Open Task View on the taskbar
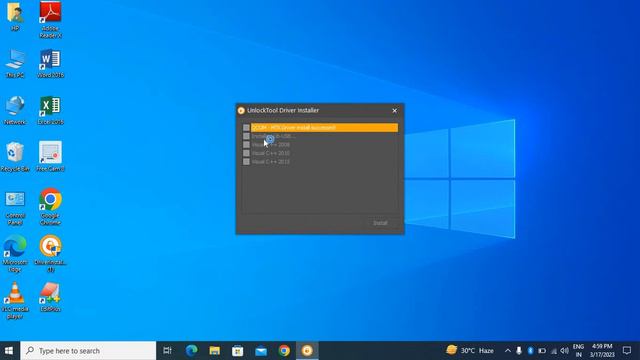Image resolution: width=640 pixels, height=360 pixels. coord(167,351)
